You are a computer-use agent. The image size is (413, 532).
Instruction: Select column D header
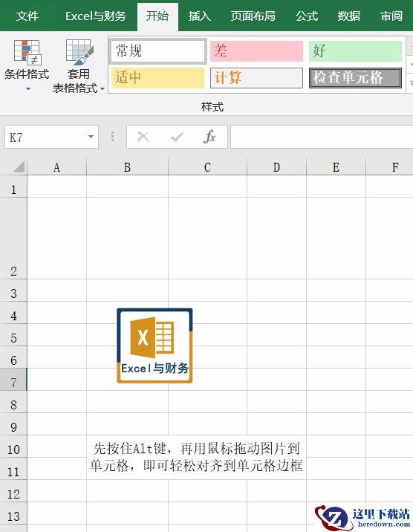coord(276,167)
